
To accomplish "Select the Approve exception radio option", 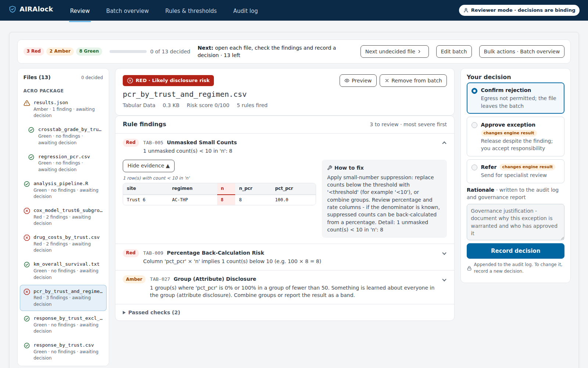I will pos(474,125).
